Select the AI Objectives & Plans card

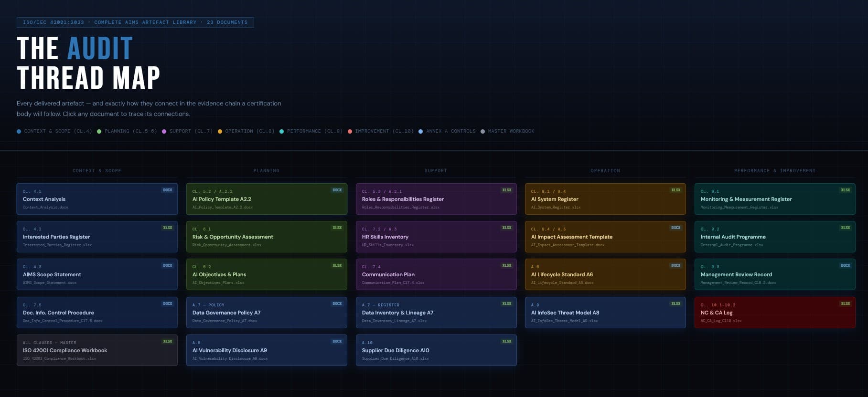(x=267, y=274)
